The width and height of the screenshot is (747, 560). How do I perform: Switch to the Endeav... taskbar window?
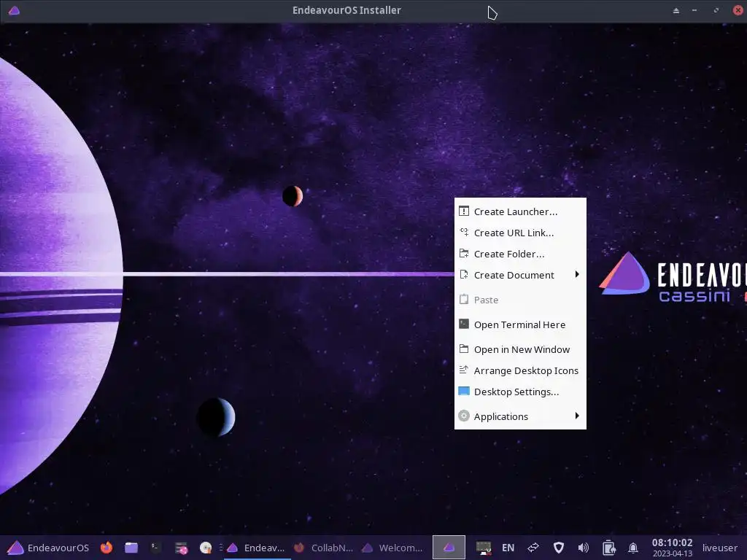(x=257, y=548)
